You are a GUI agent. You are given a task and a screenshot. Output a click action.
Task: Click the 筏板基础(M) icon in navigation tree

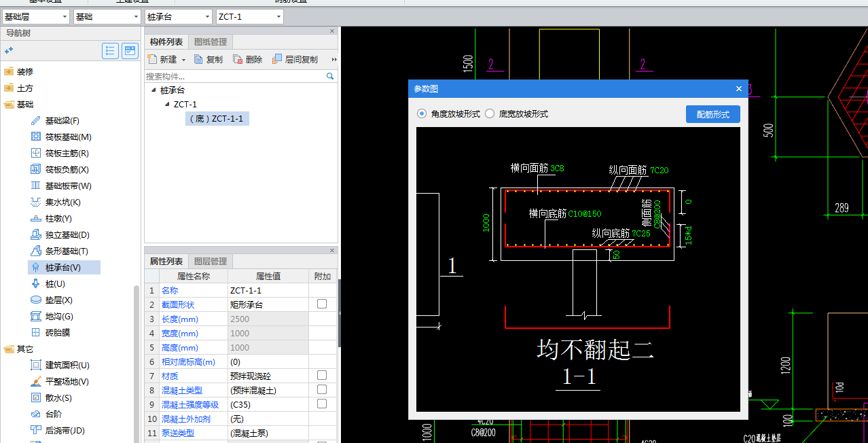pyautogui.click(x=36, y=137)
